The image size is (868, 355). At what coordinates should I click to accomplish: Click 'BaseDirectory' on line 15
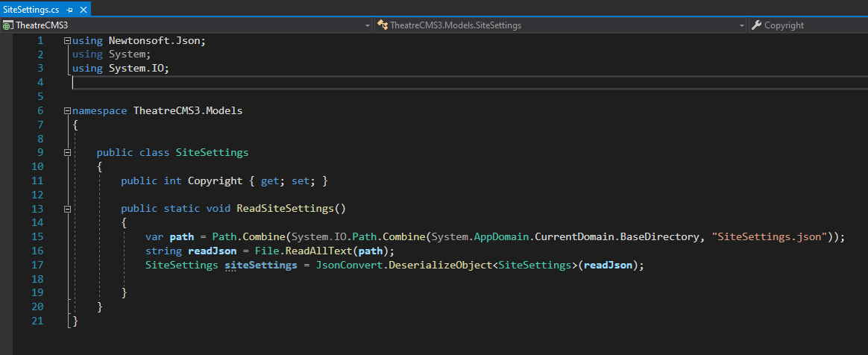tap(660, 237)
